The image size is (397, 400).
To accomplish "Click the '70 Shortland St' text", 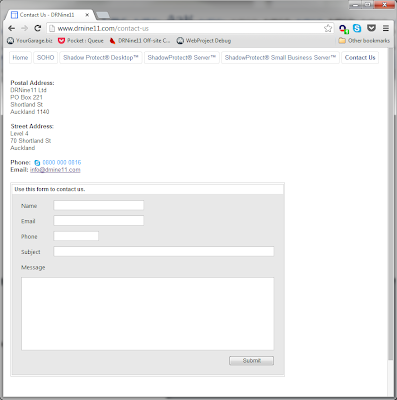I will pyautogui.click(x=31, y=141).
